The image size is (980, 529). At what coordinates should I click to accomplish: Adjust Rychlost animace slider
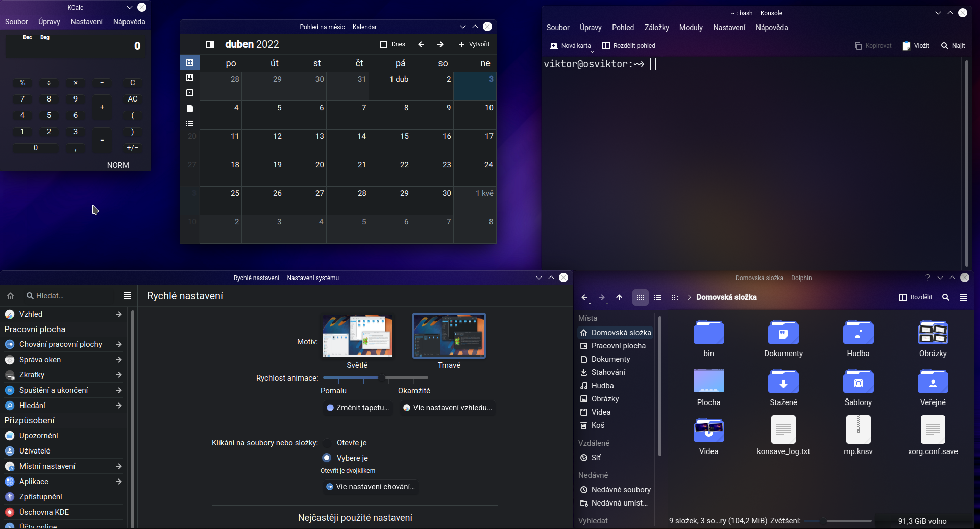click(375, 378)
